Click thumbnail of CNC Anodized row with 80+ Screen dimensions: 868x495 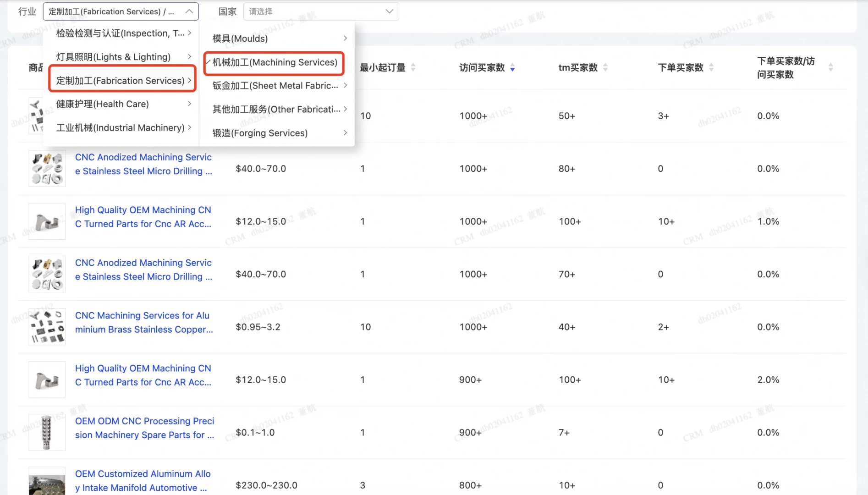point(47,169)
